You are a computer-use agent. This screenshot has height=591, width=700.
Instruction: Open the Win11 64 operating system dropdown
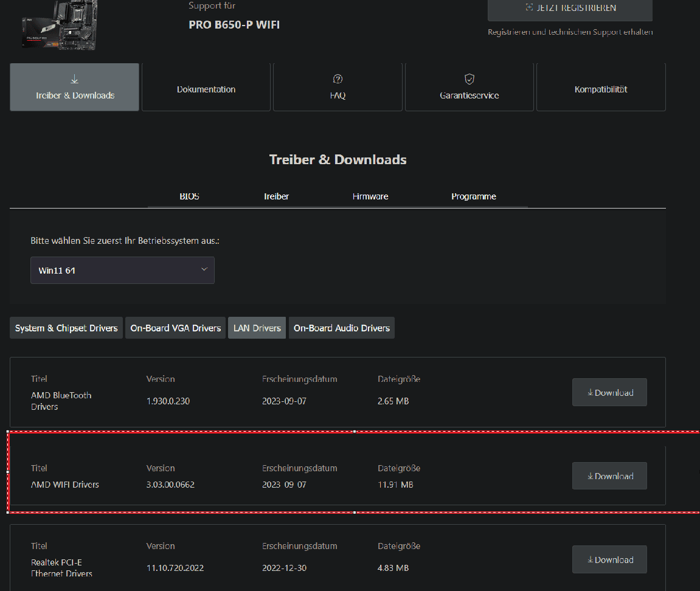pos(122,270)
